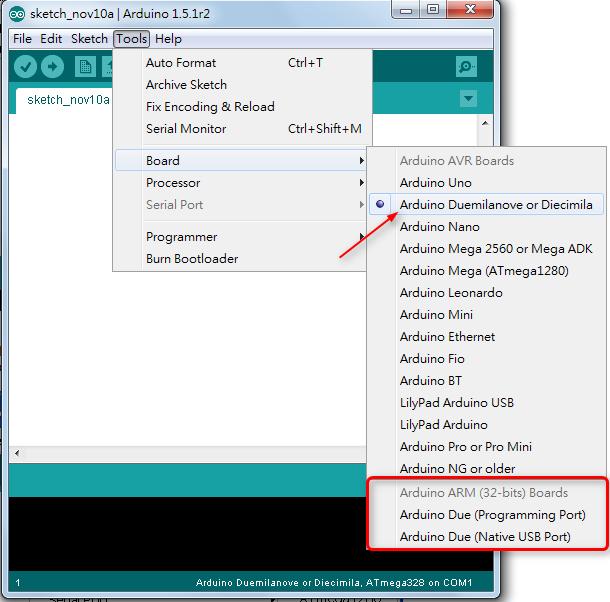Click the line number 1 in status bar
The height and width of the screenshot is (602, 610).
(18, 583)
